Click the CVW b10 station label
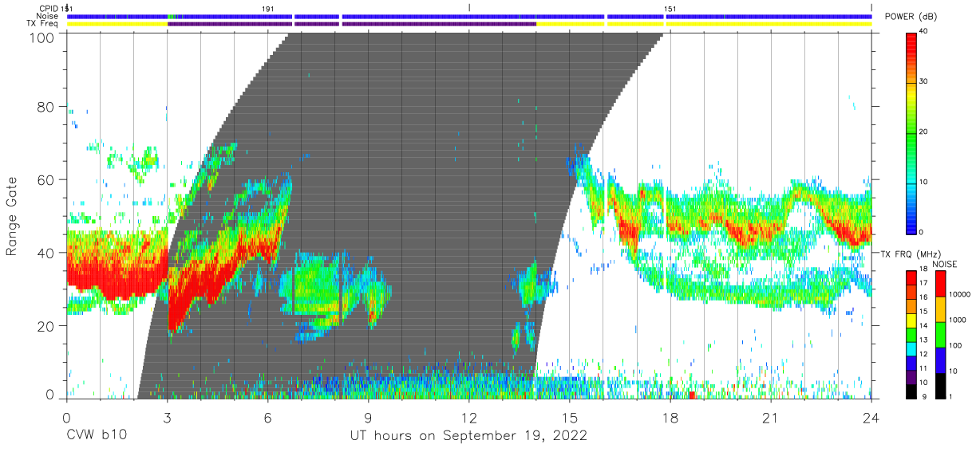The image size is (980, 452). (x=95, y=436)
